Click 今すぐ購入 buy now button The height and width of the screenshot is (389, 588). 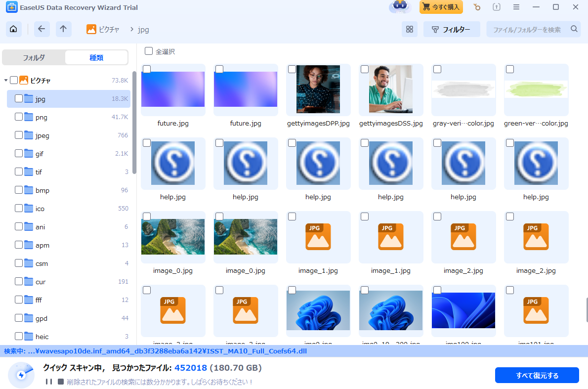coord(441,7)
